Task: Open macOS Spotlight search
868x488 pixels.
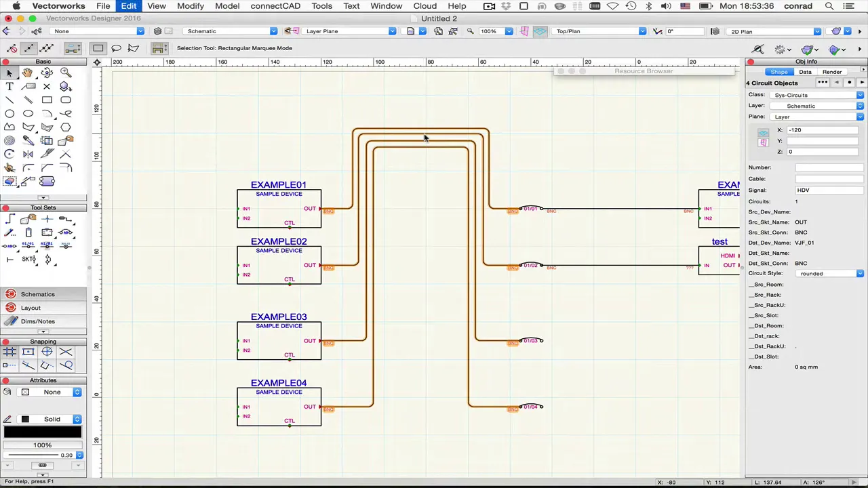Action: (829, 6)
